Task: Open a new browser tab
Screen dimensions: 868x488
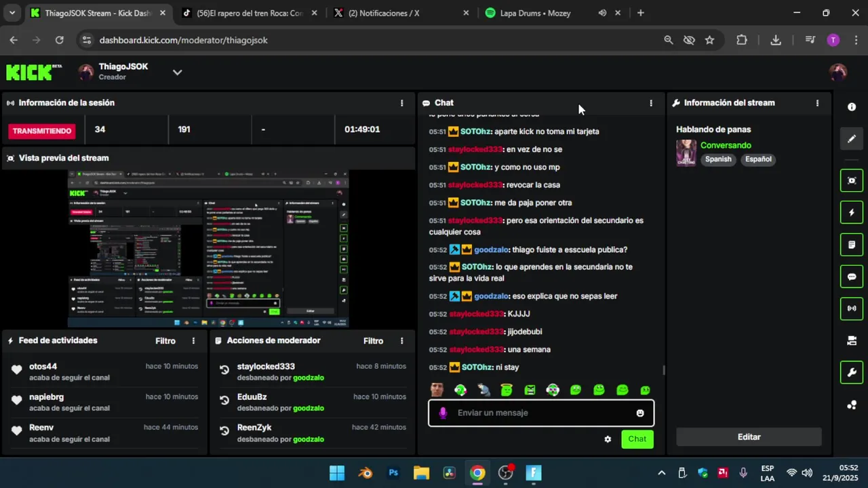Action: coord(640,13)
